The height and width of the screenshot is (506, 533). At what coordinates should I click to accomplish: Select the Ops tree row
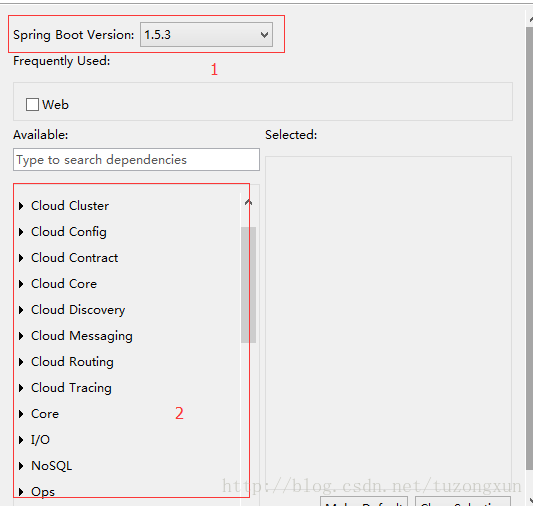click(43, 492)
